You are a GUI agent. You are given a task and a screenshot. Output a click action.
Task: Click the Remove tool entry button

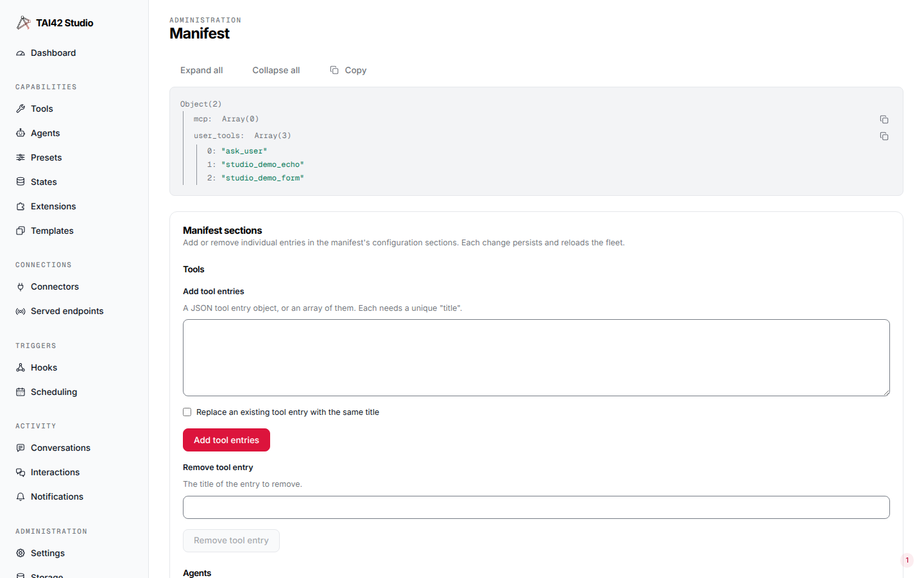click(x=231, y=541)
